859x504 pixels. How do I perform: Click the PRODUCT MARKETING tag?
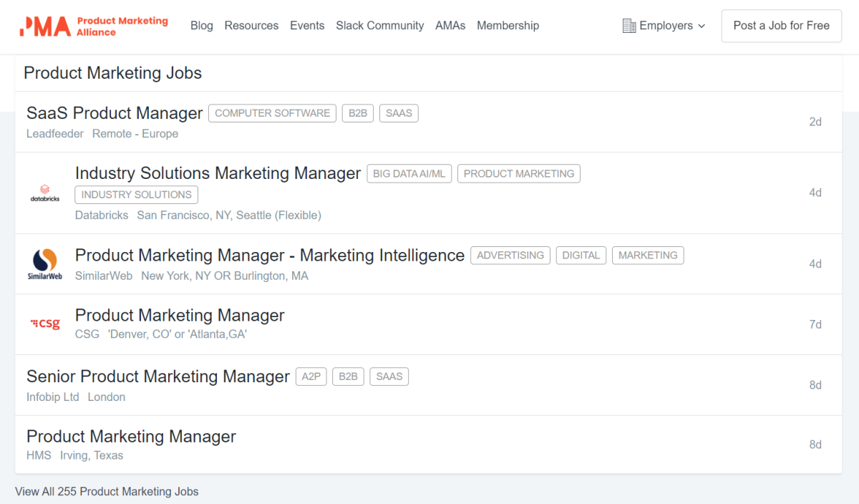[519, 173]
